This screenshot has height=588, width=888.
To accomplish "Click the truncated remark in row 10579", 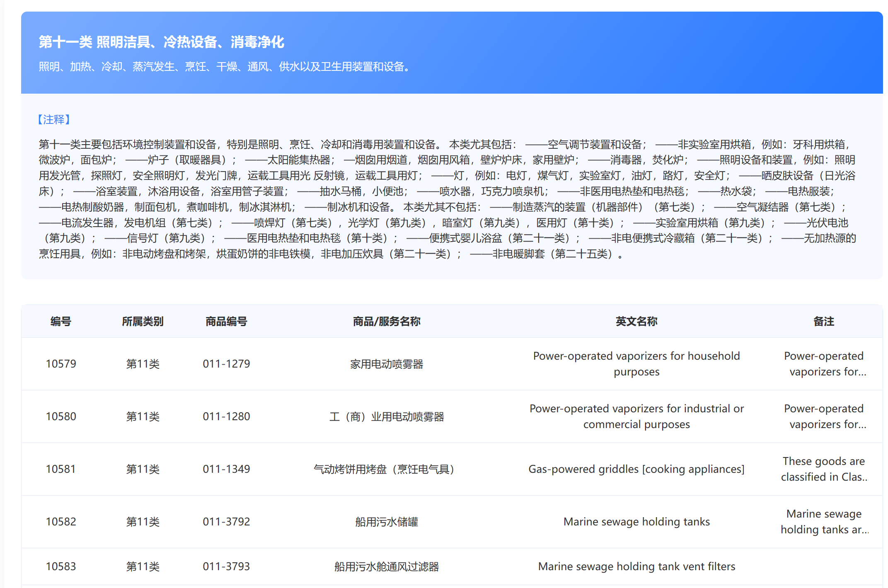I will tap(824, 364).
